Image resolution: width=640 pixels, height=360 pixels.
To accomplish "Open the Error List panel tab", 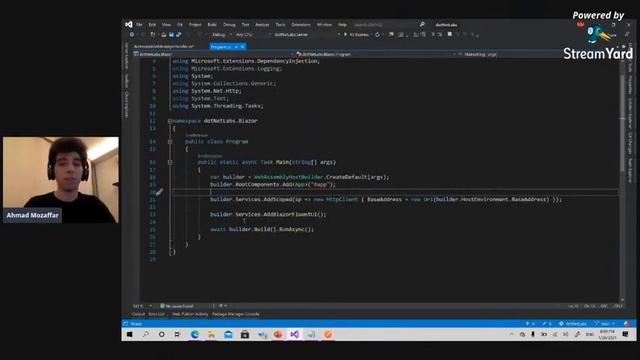I will [x=157, y=314].
